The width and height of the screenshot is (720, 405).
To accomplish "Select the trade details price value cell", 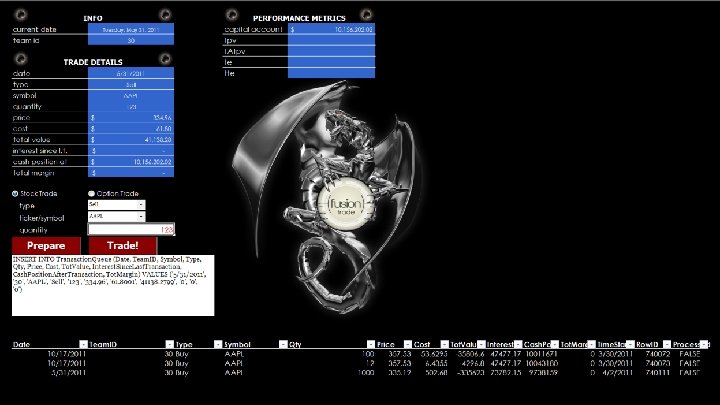I will pyautogui.click(x=131, y=118).
